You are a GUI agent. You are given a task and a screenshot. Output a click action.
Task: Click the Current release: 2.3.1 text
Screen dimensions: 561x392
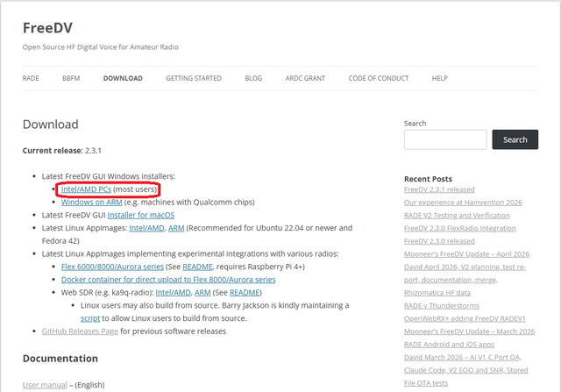pos(62,150)
